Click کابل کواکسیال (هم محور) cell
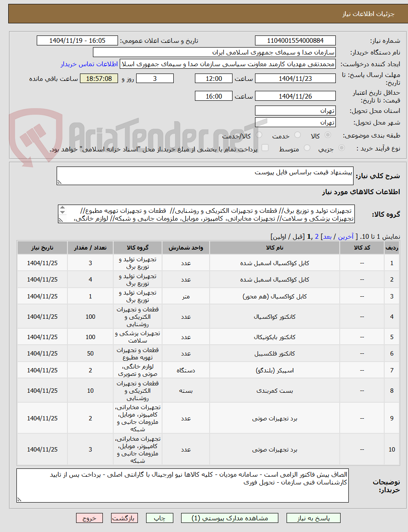The image size is (408, 532). pos(274,296)
